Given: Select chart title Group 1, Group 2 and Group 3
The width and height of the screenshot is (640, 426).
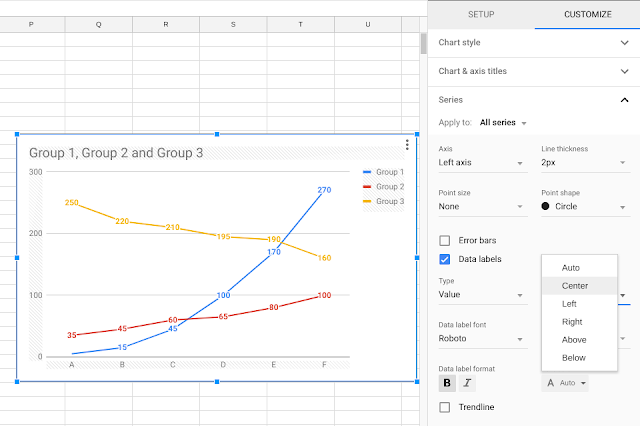Looking at the screenshot, I should tap(116, 153).
